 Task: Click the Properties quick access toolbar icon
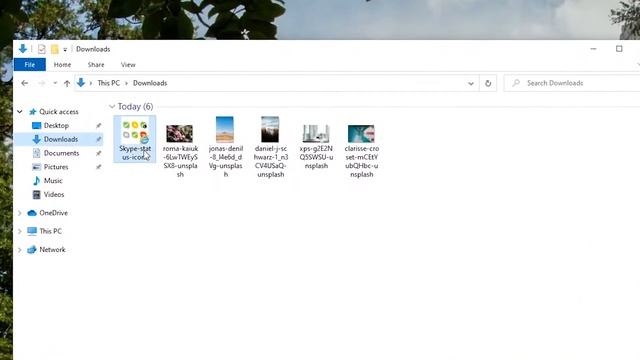click(42, 49)
